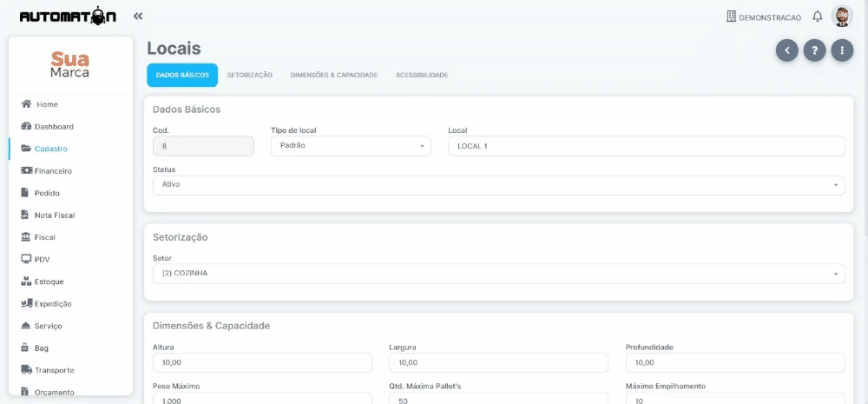Switch to the Dimensões & Capacidade tab
The width and height of the screenshot is (868, 404).
tap(334, 76)
